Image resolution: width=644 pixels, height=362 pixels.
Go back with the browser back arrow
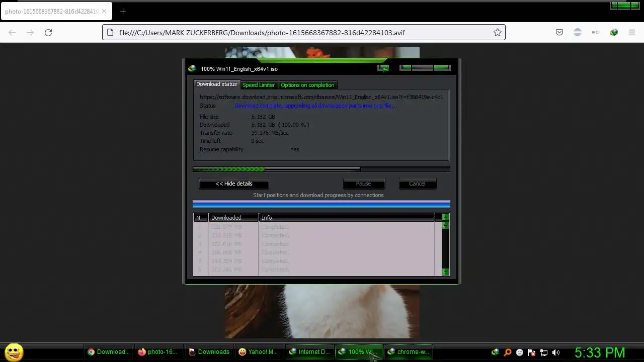(12, 33)
